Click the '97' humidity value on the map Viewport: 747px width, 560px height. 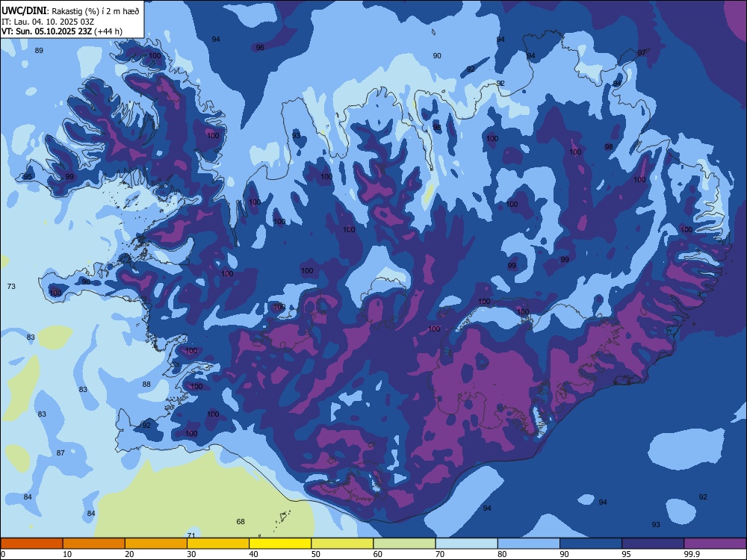[642, 52]
